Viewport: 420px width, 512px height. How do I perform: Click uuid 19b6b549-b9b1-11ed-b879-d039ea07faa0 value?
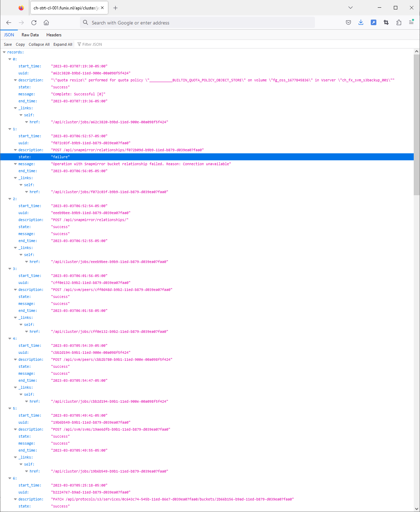[x=91, y=422]
